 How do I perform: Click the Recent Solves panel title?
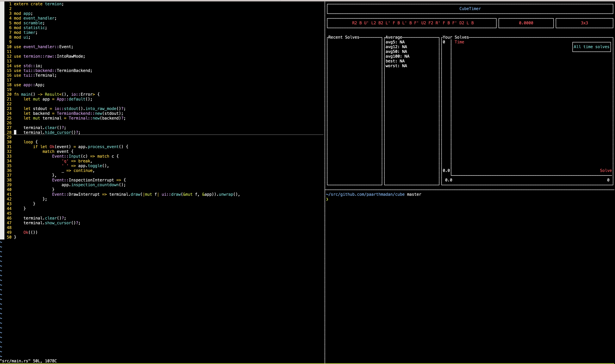pyautogui.click(x=343, y=37)
